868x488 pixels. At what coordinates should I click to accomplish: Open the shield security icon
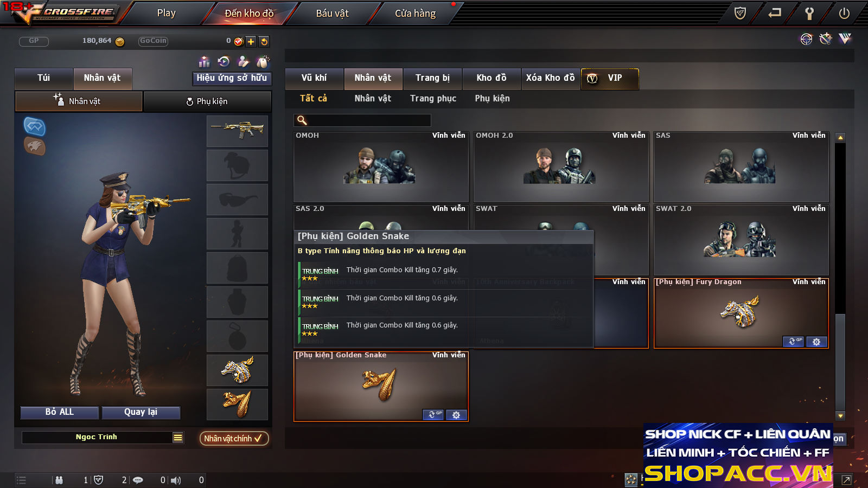(x=740, y=13)
